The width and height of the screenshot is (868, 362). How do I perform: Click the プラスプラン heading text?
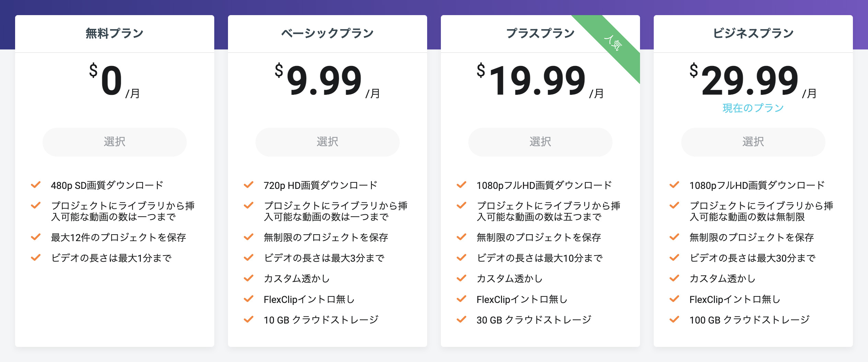click(540, 33)
